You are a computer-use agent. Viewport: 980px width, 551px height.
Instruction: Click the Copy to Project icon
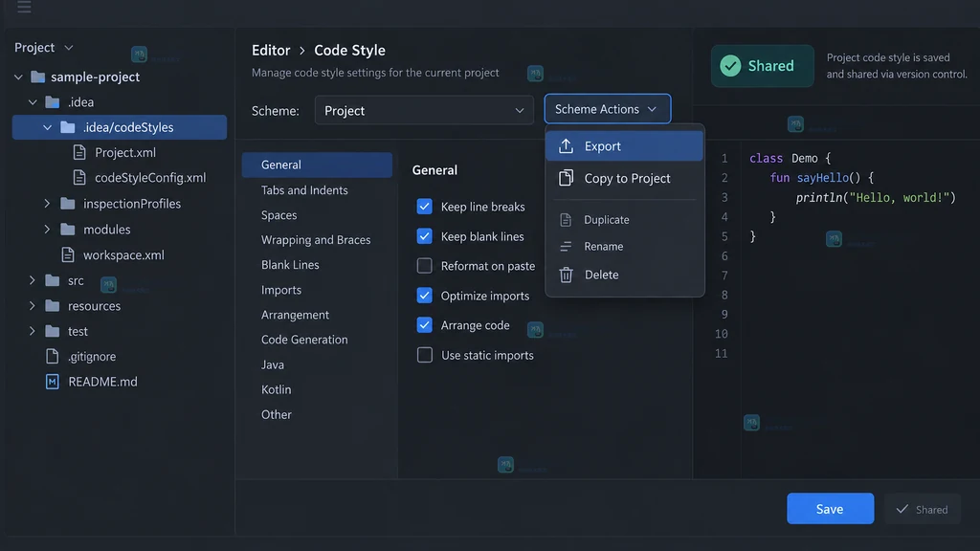566,178
